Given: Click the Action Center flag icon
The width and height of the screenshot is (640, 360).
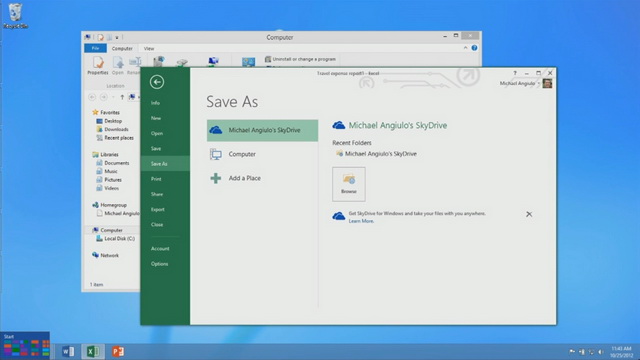Looking at the screenshot, I should 572,351.
